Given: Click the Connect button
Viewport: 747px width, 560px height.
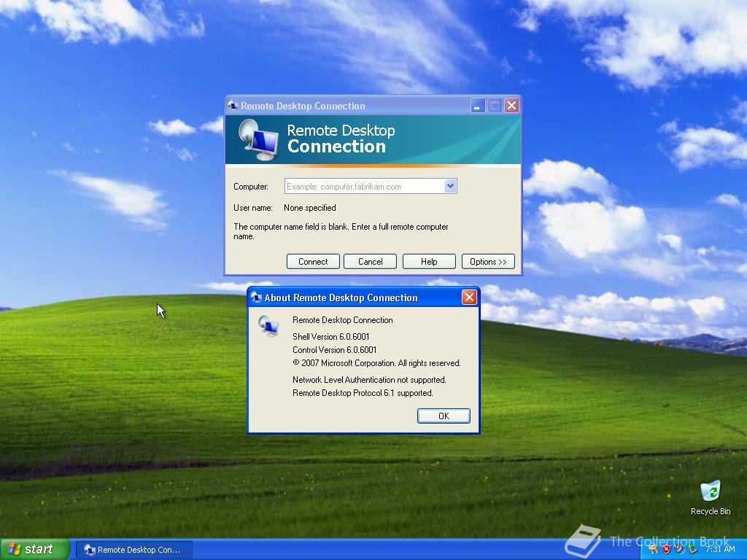Looking at the screenshot, I should click(313, 262).
